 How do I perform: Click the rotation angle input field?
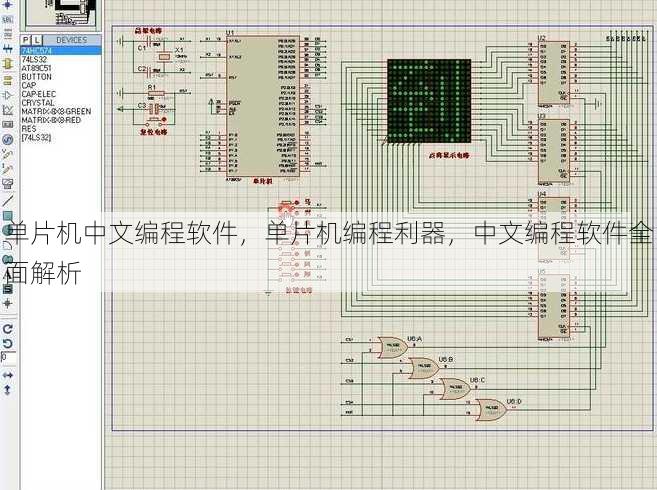tap(8, 358)
